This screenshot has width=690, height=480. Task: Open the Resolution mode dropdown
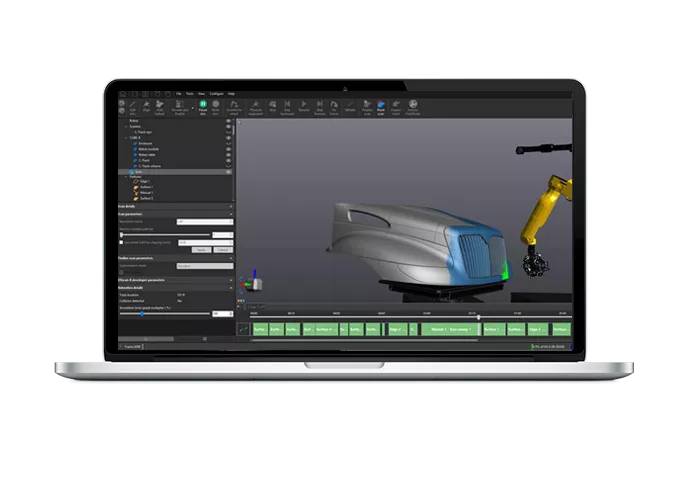click(x=204, y=221)
